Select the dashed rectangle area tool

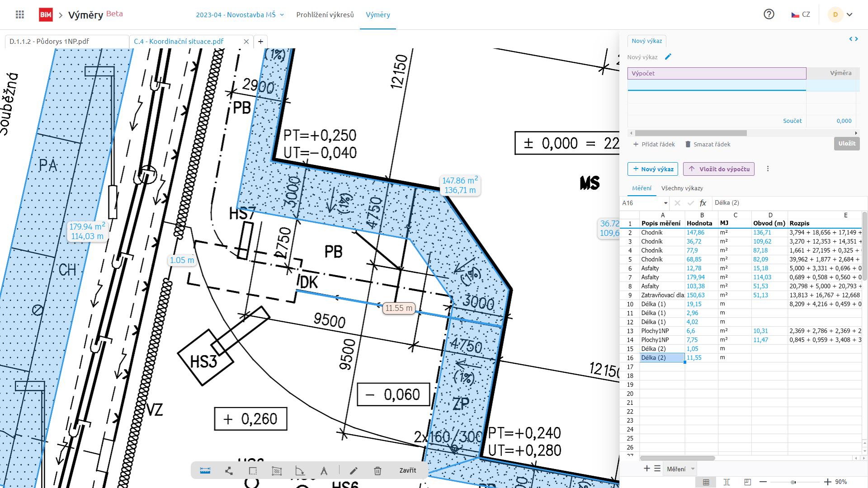pyautogui.click(x=253, y=471)
